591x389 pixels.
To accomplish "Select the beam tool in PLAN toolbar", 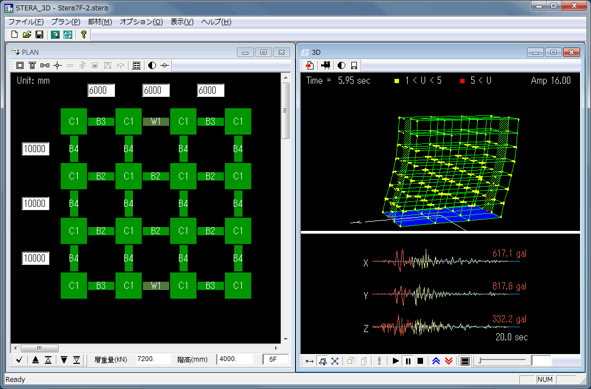I will click(32, 66).
